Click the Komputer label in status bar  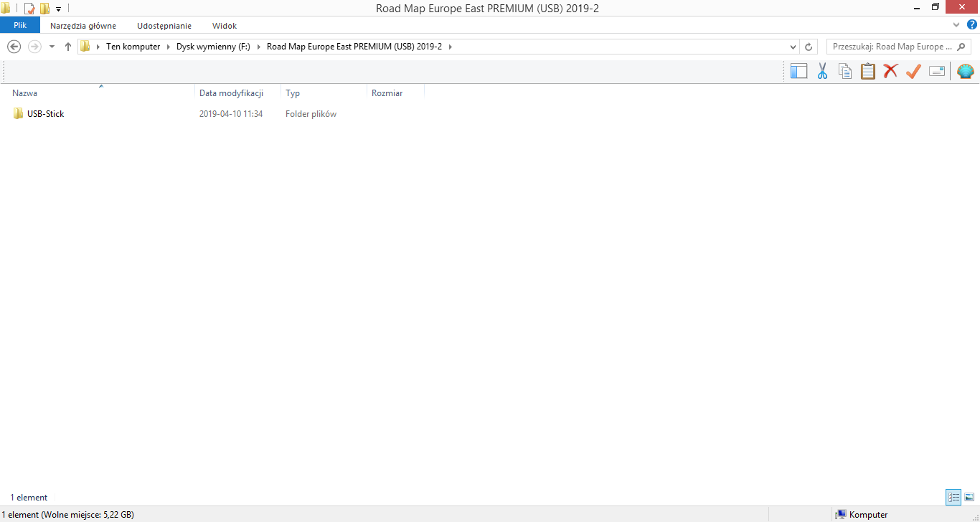point(869,515)
